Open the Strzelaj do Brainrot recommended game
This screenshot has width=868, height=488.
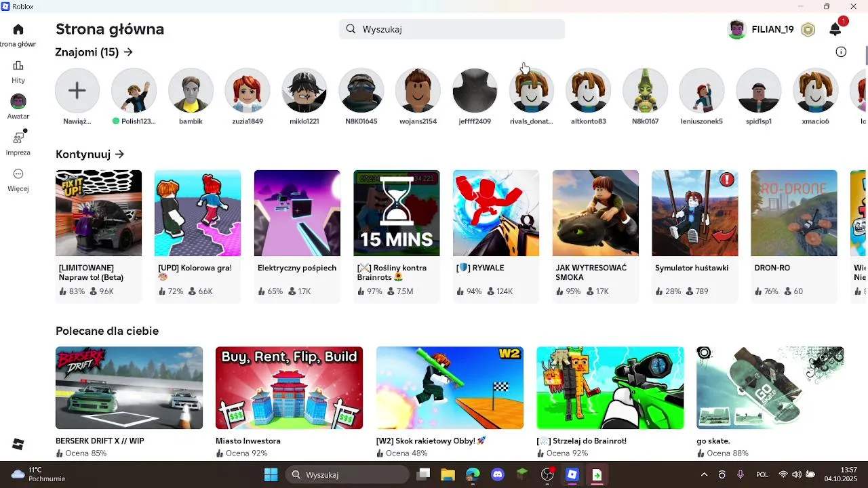click(610, 403)
